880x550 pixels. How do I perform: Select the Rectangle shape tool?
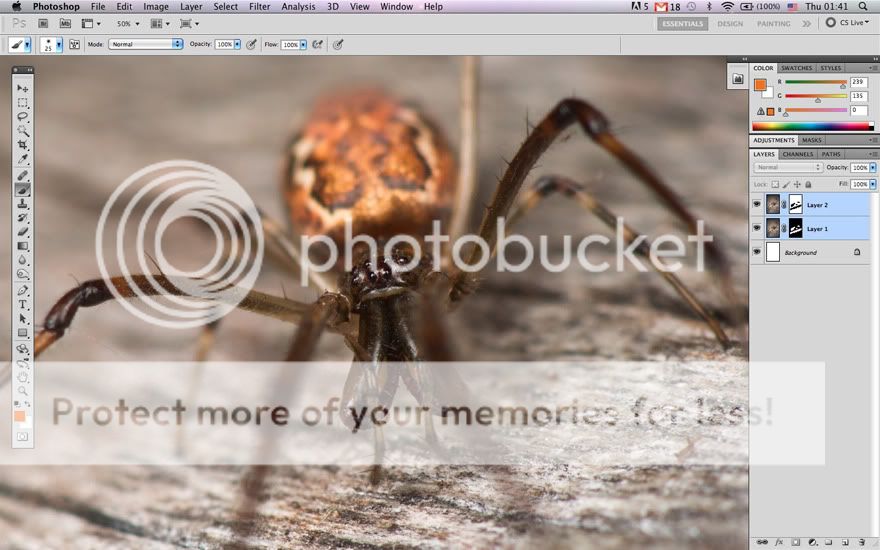22,333
